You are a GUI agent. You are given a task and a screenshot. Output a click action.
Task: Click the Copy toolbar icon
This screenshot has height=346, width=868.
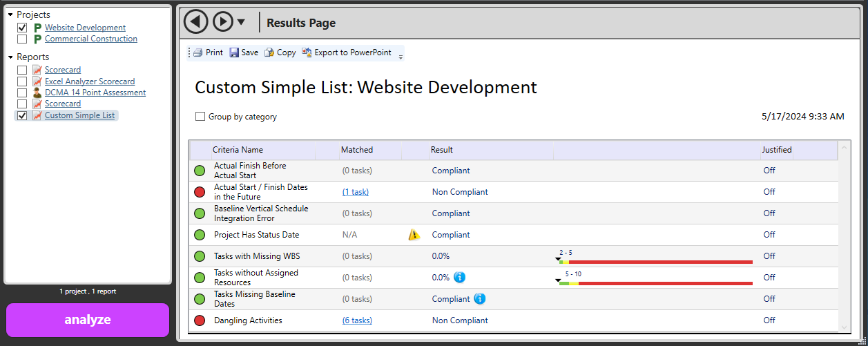pyautogui.click(x=269, y=52)
